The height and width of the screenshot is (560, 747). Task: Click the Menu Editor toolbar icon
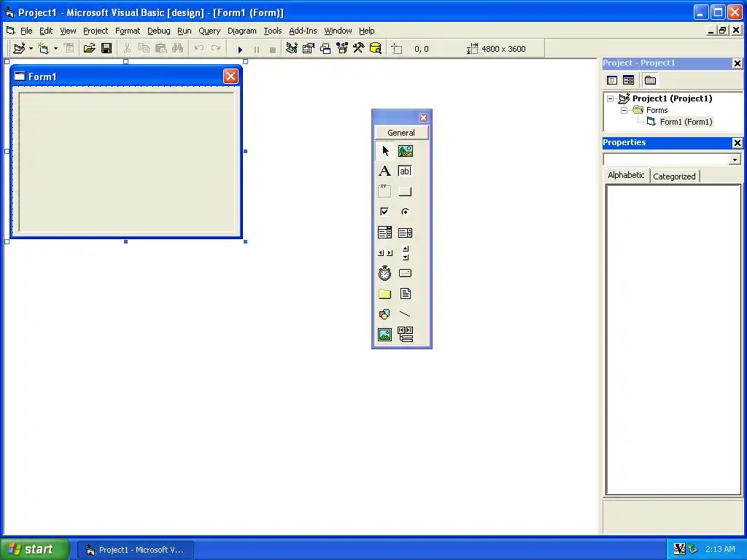pyautogui.click(x=69, y=48)
